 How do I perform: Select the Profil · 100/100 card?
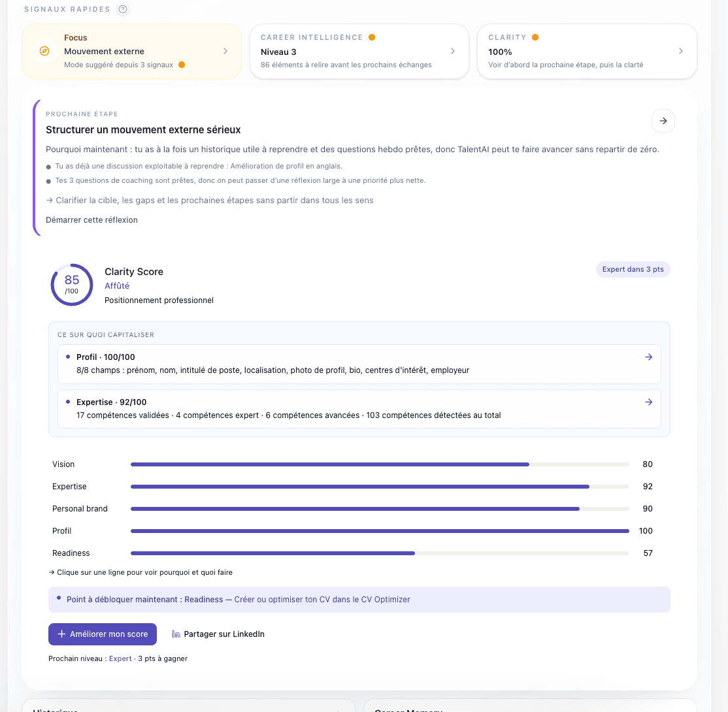point(359,364)
